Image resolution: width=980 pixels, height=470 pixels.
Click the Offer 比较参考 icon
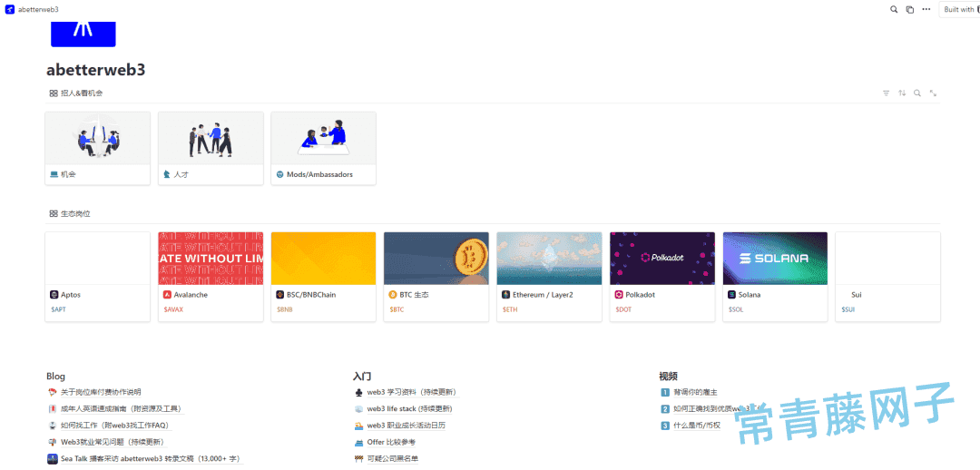pos(358,442)
